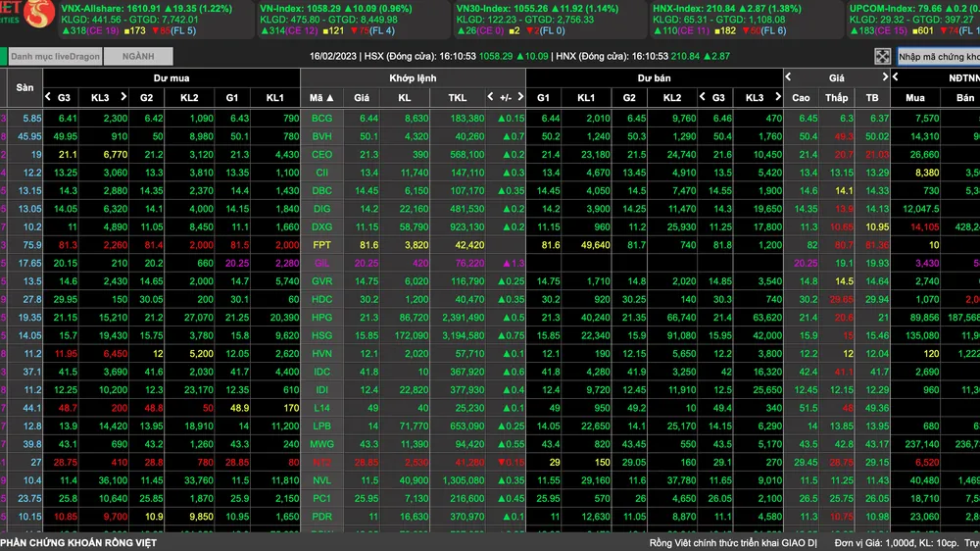Click left arrow beside G3 in Dư mua

[x=48, y=97]
